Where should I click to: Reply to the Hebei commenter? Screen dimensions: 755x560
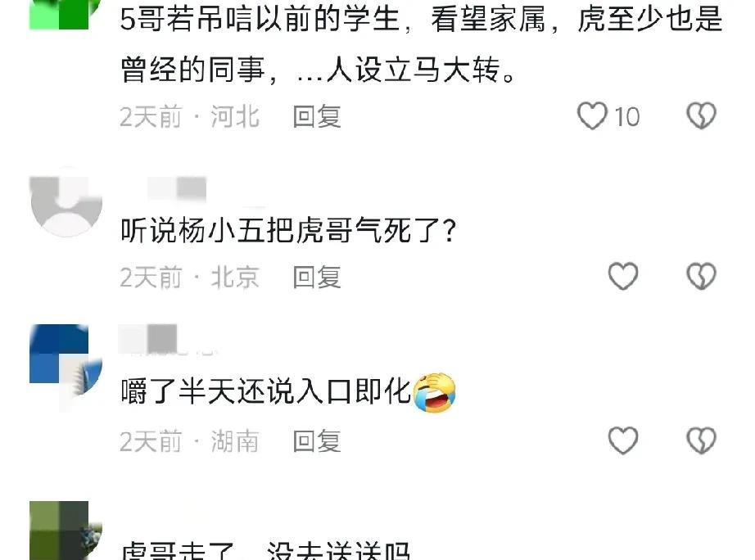[317, 116]
